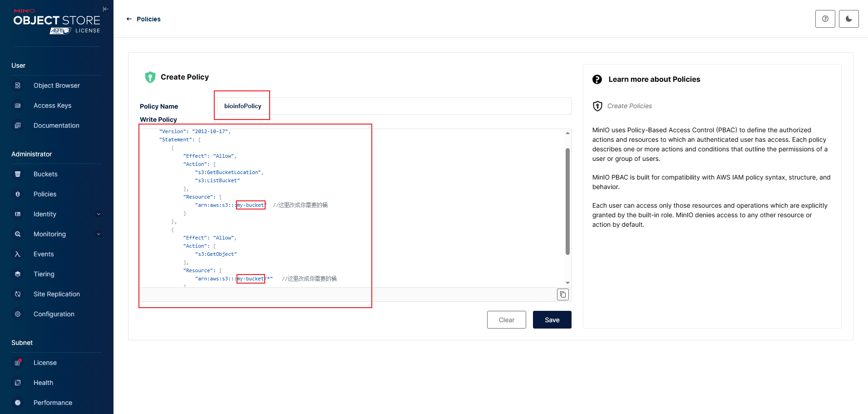868x414 pixels.
Task: Open the Tiering layers icon
Action: [18, 274]
